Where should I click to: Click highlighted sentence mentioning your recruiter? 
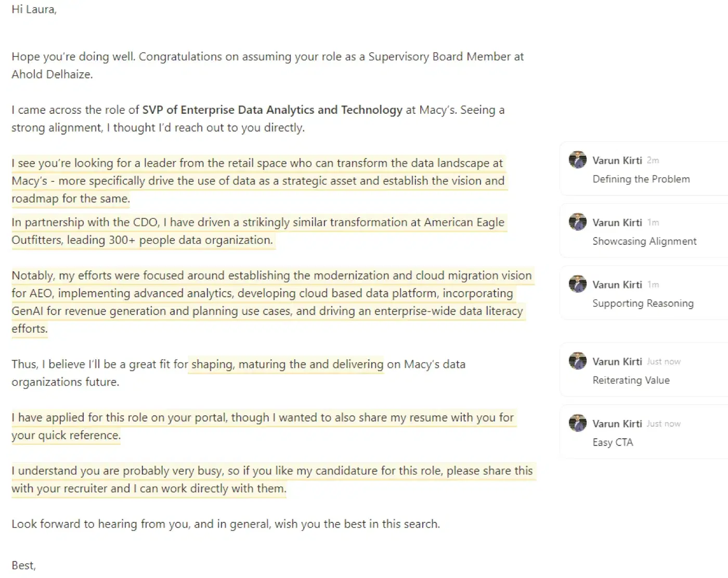click(x=273, y=480)
